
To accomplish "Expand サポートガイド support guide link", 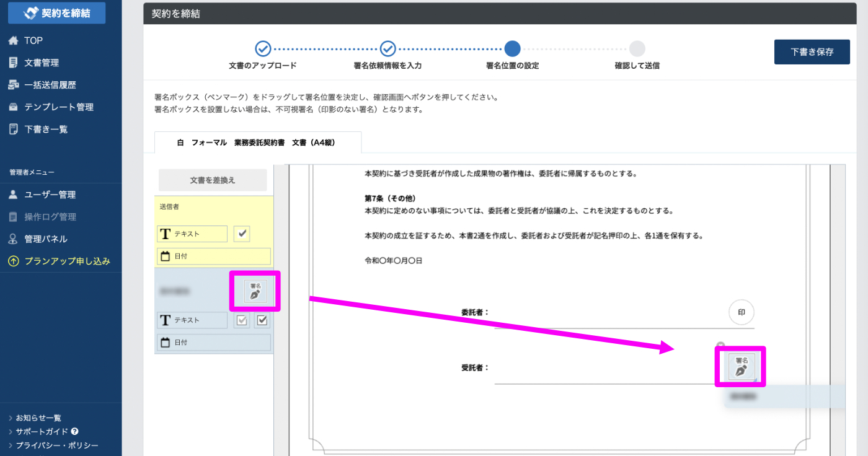I will [x=42, y=431].
